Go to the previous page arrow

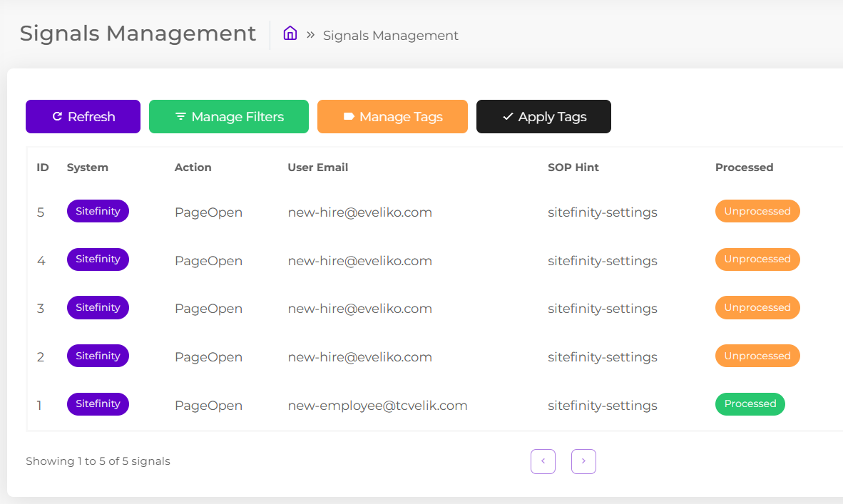[x=543, y=461]
